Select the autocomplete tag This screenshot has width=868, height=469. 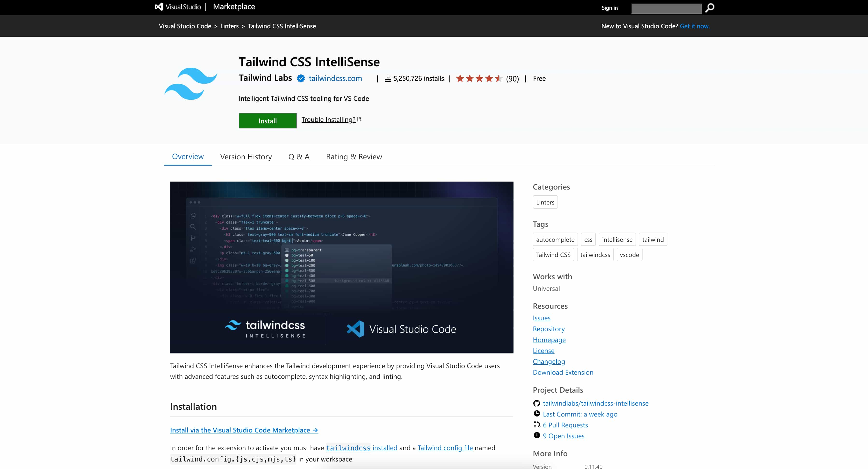point(555,239)
